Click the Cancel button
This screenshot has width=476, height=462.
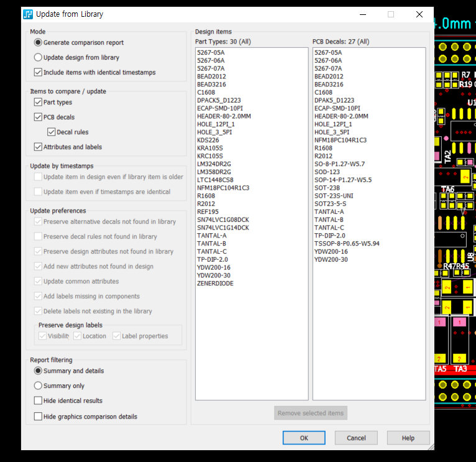coord(356,438)
